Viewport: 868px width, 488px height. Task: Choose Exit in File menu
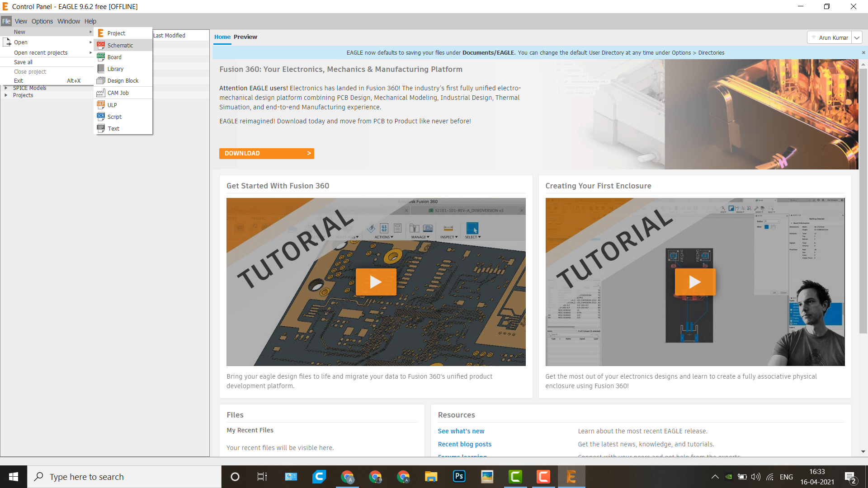(x=47, y=81)
